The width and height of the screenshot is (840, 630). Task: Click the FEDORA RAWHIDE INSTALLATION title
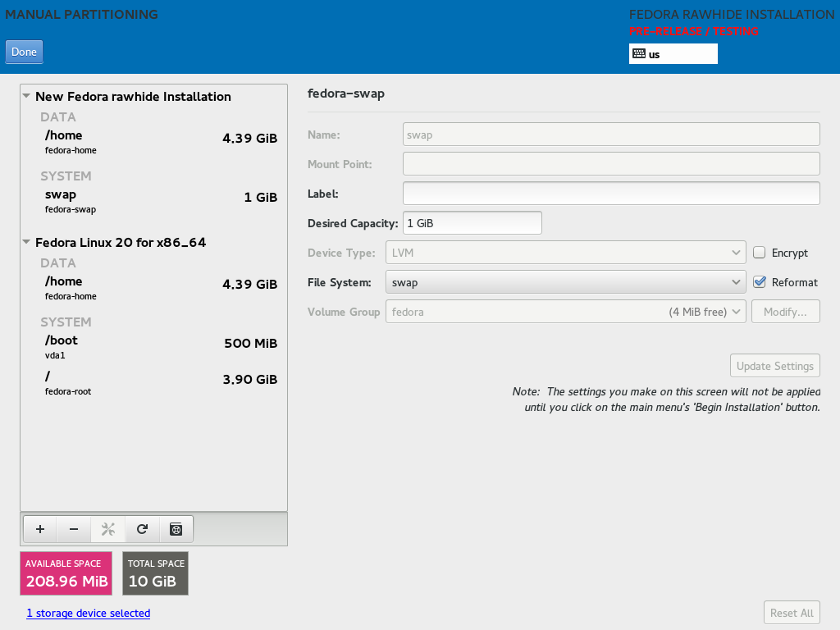(x=731, y=15)
